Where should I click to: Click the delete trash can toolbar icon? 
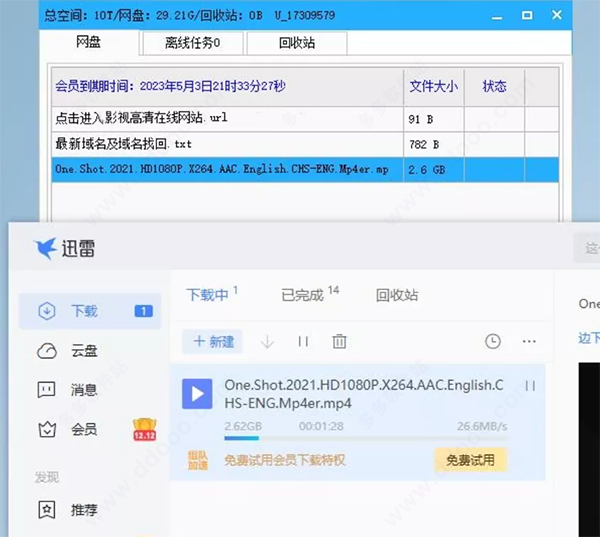pos(339,341)
